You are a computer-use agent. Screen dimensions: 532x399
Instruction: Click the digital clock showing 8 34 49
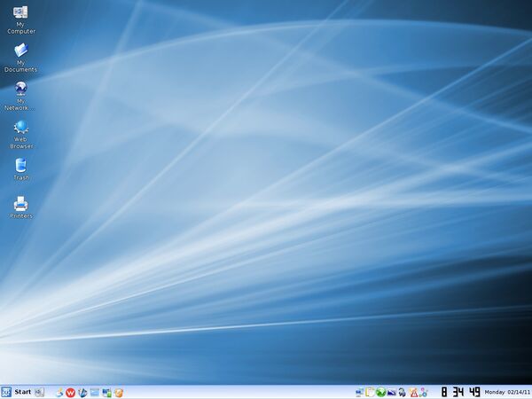point(460,392)
